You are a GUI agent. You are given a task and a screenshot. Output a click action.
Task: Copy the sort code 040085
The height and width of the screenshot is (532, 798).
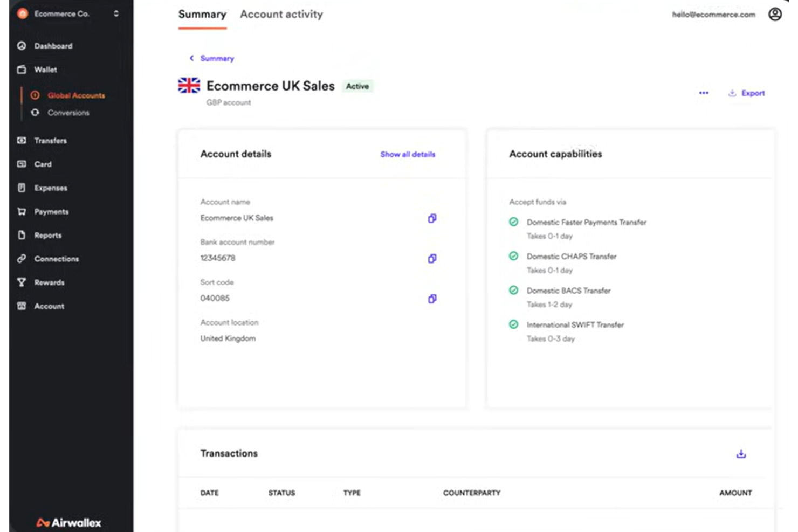click(x=432, y=299)
